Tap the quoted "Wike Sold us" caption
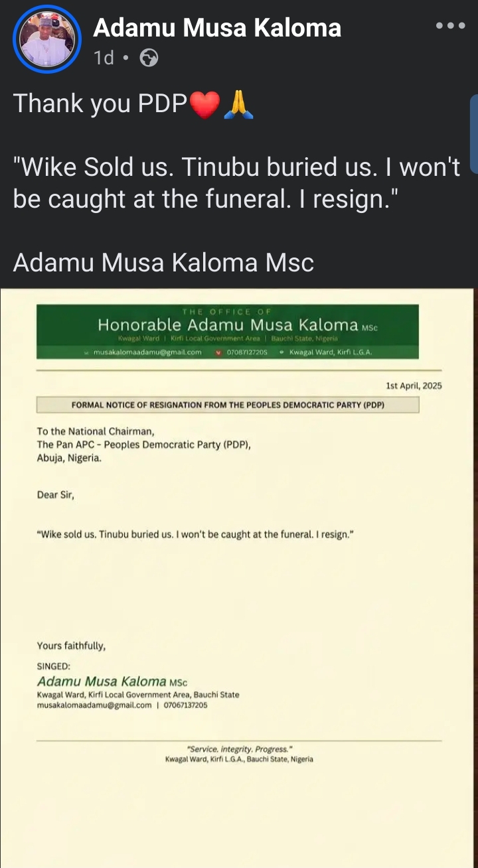Image resolution: width=478 pixels, height=868 pixels. pyautogui.click(x=236, y=183)
